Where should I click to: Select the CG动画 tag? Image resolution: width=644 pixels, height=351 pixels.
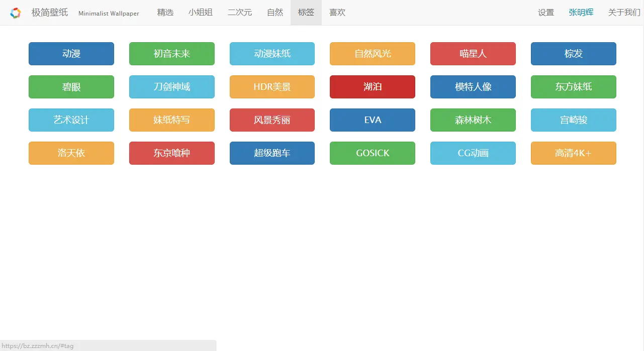473,153
